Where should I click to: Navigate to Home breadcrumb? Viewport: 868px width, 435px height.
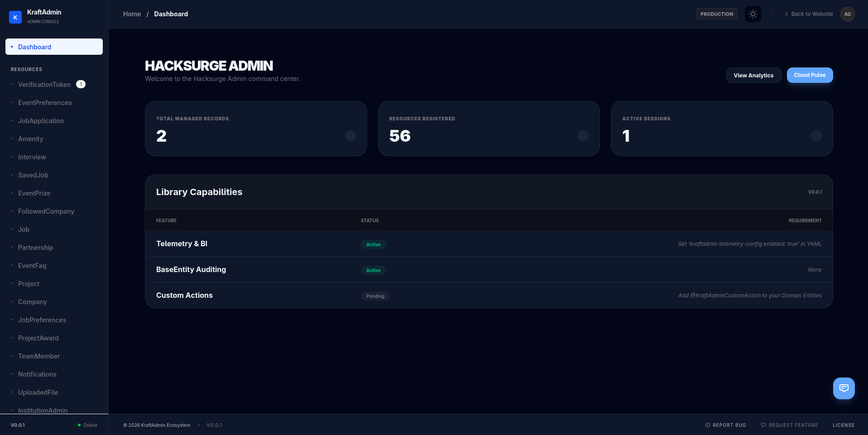coord(132,14)
